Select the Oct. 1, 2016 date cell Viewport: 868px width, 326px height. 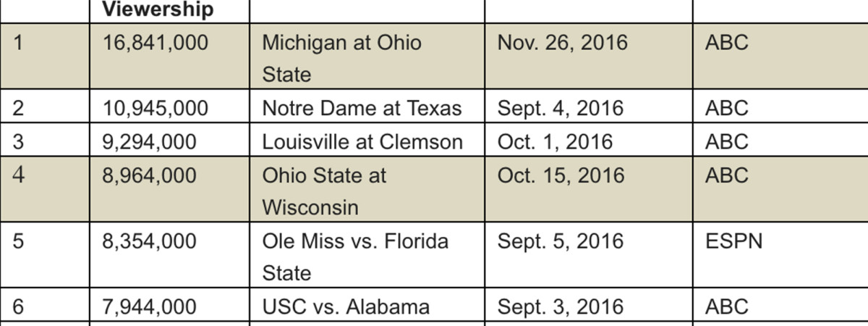coord(554,142)
